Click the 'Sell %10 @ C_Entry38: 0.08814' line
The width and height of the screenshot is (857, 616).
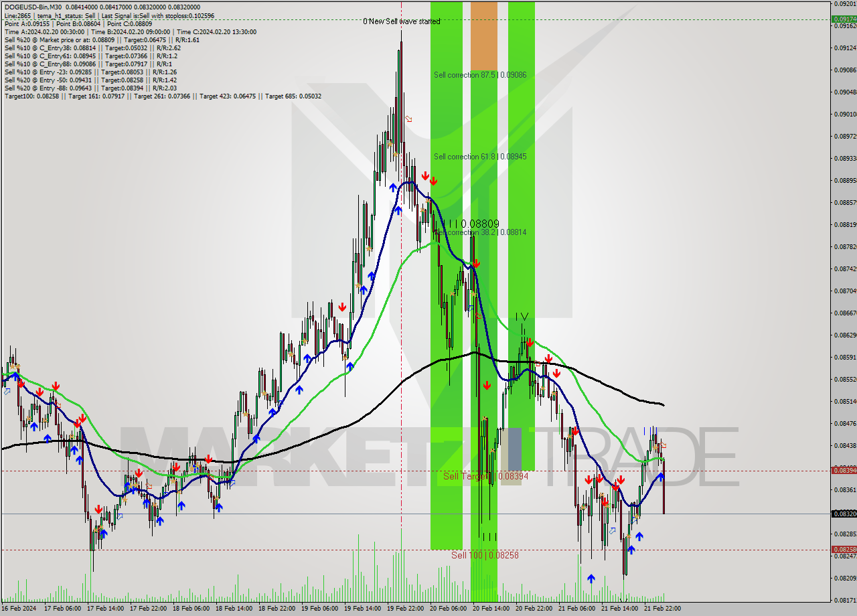(x=92, y=48)
